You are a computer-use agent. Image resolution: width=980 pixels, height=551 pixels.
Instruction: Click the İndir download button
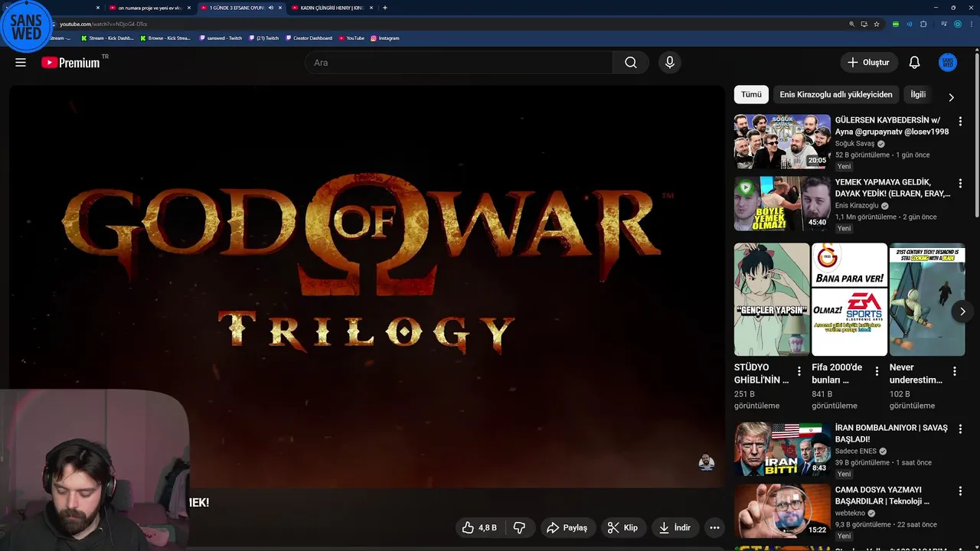pyautogui.click(x=675, y=527)
